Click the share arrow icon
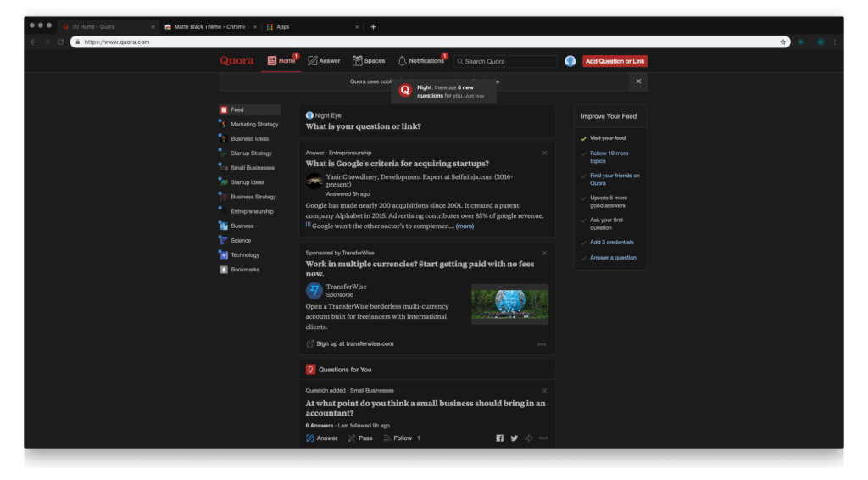Image resolution: width=868 pixels, height=480 pixels. (x=529, y=438)
